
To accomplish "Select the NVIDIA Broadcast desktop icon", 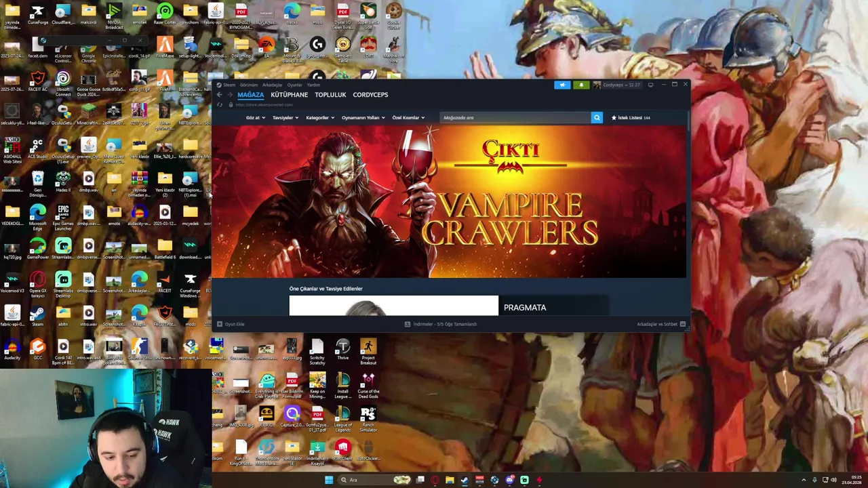I will point(114,16).
